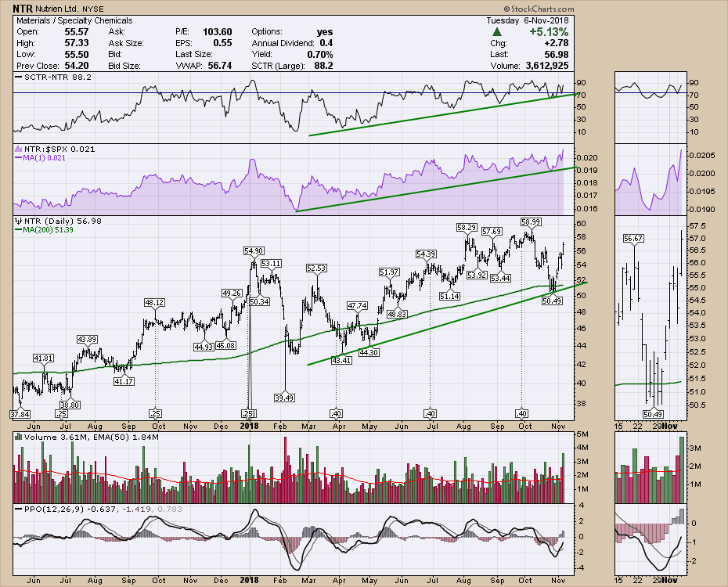Click the green up-triangle change indicator
728x587 pixels.
pos(497,31)
